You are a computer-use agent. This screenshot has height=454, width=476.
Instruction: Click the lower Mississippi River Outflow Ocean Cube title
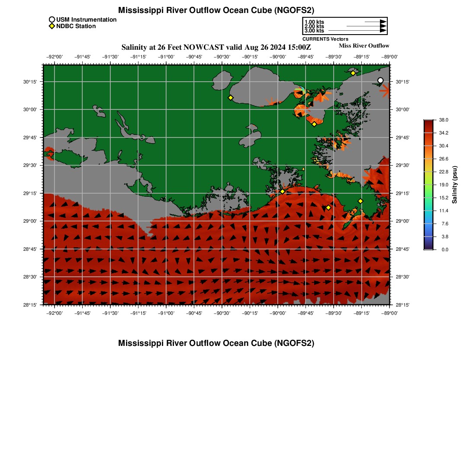click(216, 343)
